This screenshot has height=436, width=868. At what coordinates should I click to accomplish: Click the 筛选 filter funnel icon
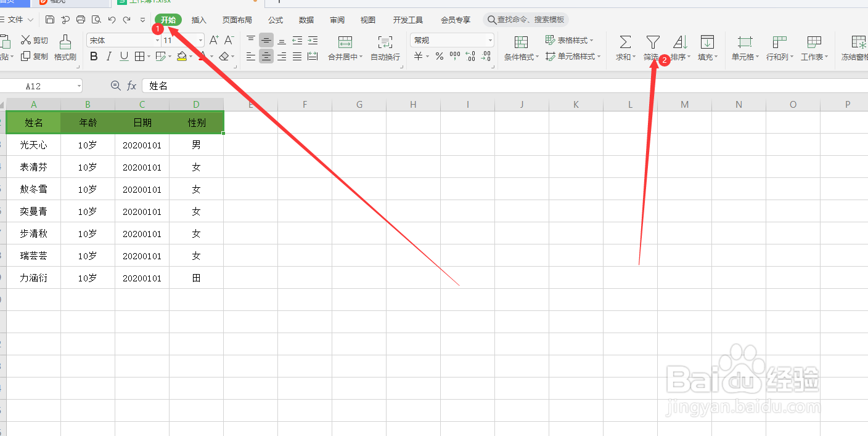652,42
